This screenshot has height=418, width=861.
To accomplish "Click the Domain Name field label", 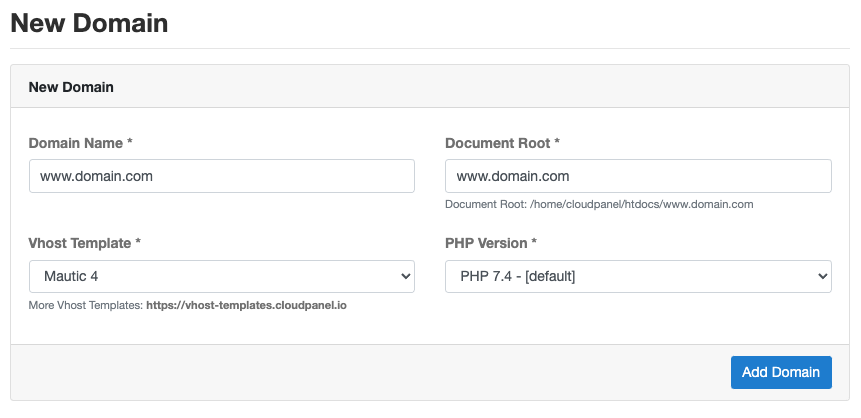I will click(76, 143).
